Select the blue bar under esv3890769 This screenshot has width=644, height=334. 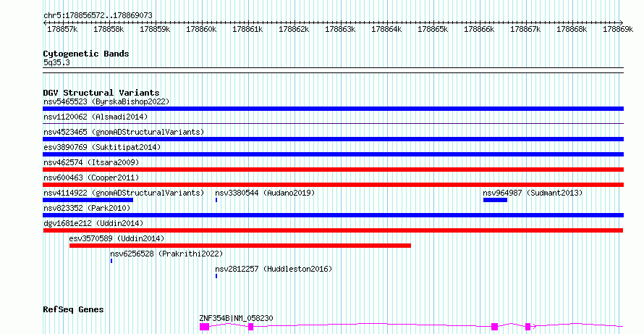pyautogui.click(x=333, y=154)
